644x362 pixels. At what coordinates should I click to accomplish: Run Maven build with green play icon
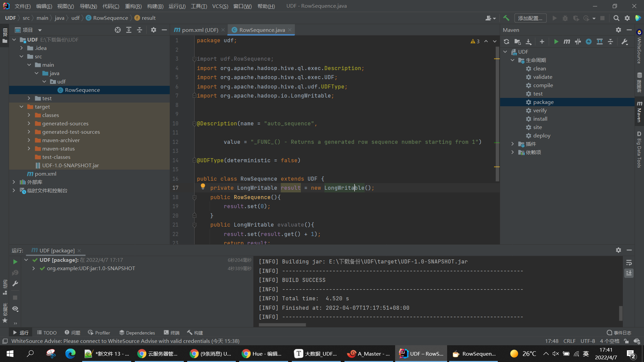pyautogui.click(x=556, y=42)
